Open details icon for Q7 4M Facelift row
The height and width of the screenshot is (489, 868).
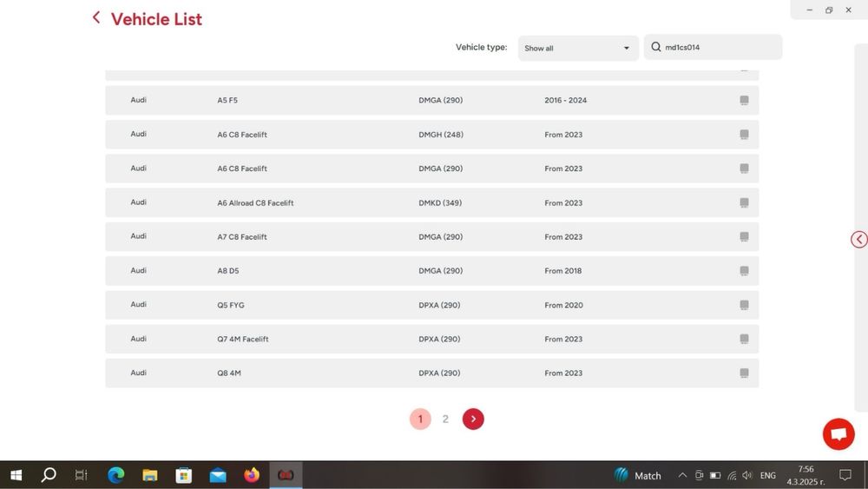tap(744, 339)
